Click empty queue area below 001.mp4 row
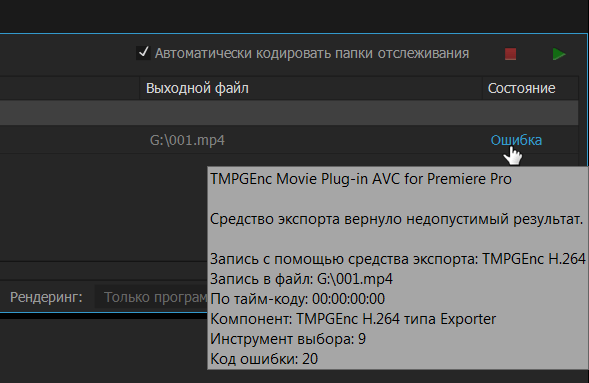The width and height of the screenshot is (589, 383). tap(103, 207)
